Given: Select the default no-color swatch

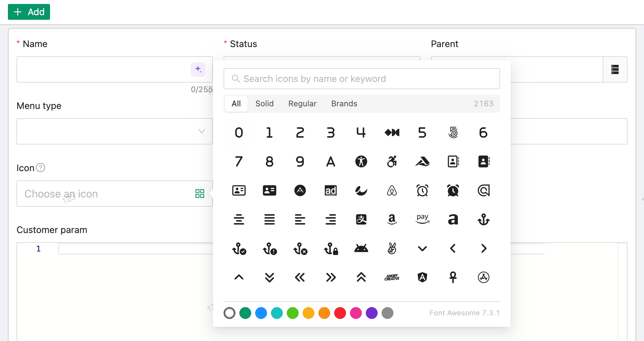Looking at the screenshot, I should click(x=229, y=313).
